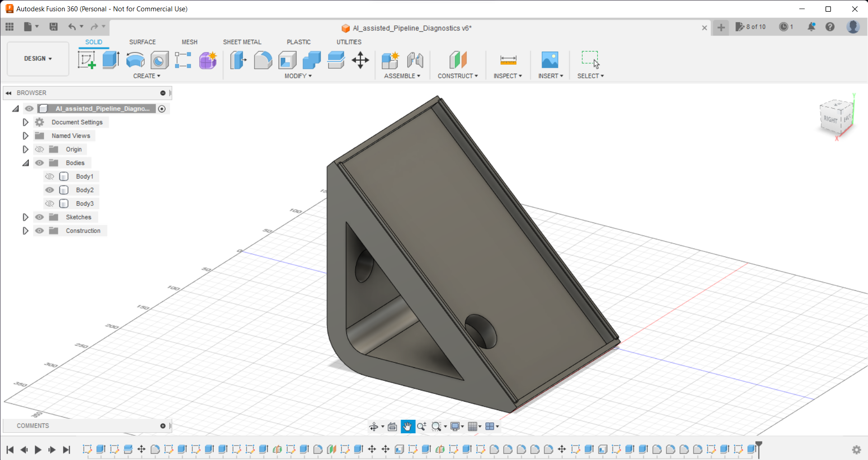This screenshot has width=868, height=460.
Task: Click the Undo button
Action: [72, 27]
